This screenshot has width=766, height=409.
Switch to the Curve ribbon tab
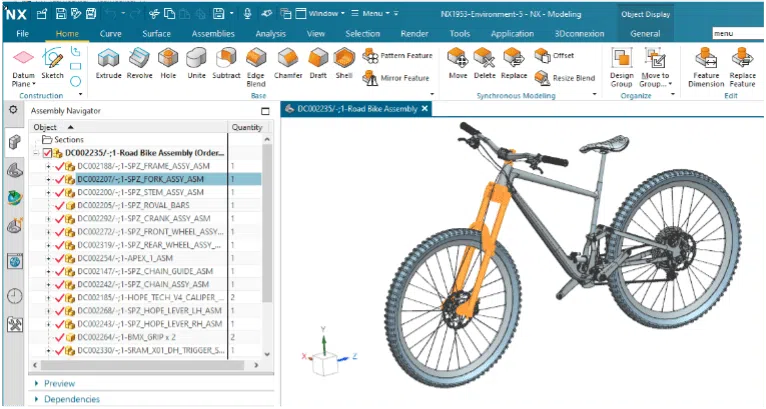click(110, 34)
